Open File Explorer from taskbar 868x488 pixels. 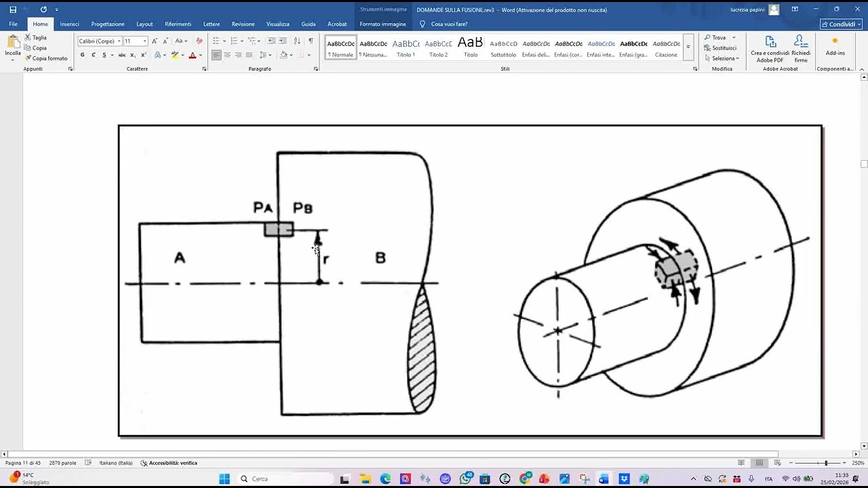pos(365,479)
